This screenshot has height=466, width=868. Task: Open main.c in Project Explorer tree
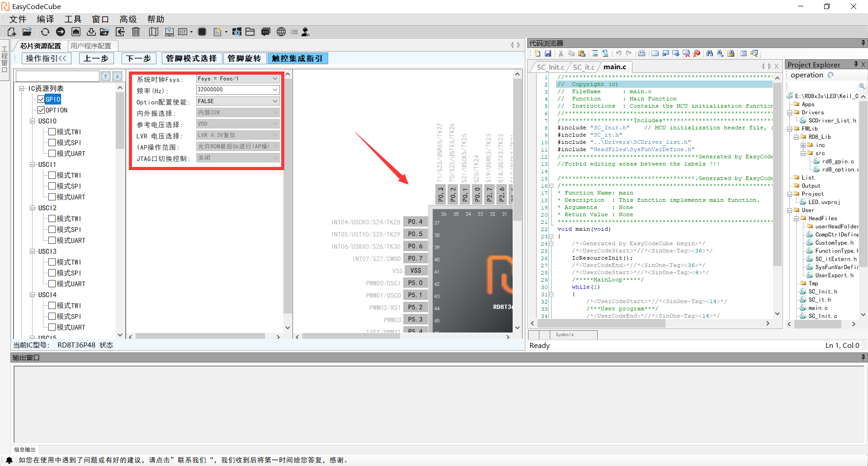click(x=818, y=308)
